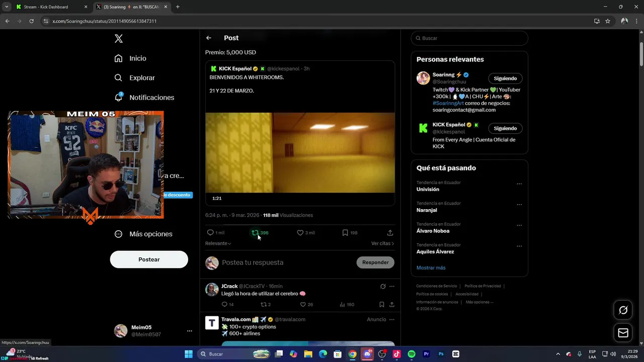Screen dimensions: 644x362
Task: Open the messages floating envelope button
Action: click(x=623, y=333)
